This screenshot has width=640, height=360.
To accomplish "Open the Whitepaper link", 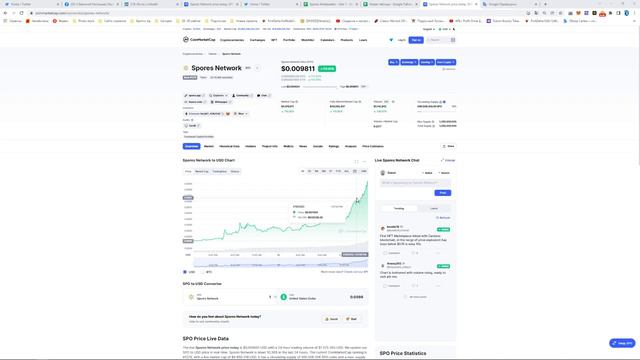I will (x=221, y=102).
